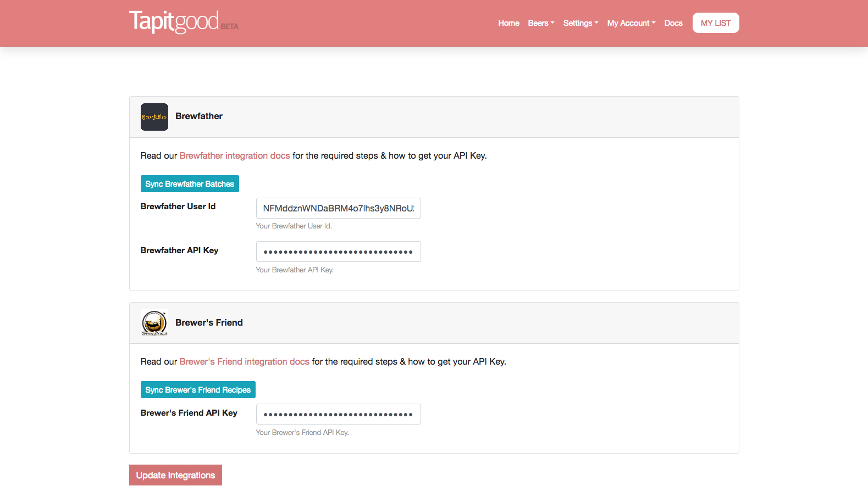Image resolution: width=868 pixels, height=497 pixels.
Task: Click the 'Brewfather API Key' label
Action: (179, 250)
